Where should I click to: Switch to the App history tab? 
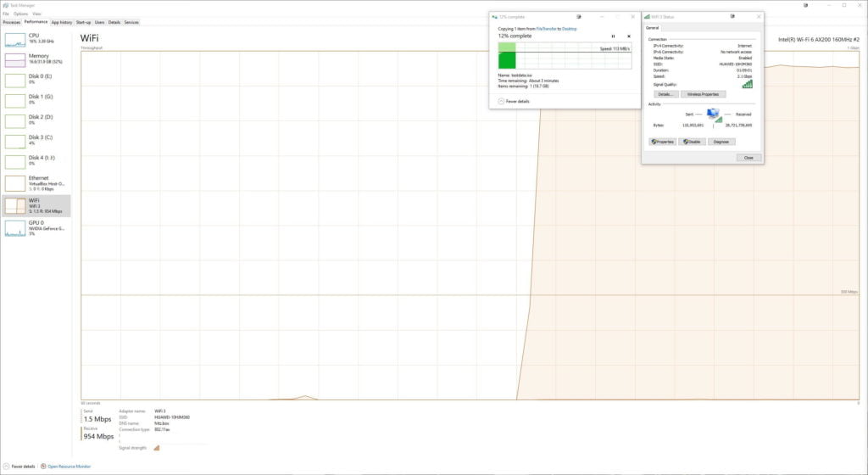point(61,22)
